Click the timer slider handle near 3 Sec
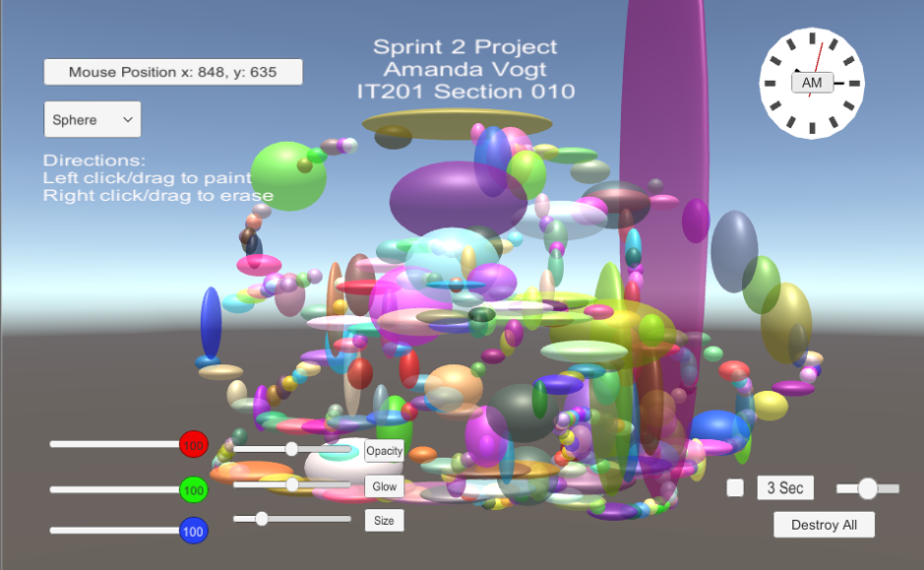Image resolution: width=924 pixels, height=570 pixels. click(868, 488)
